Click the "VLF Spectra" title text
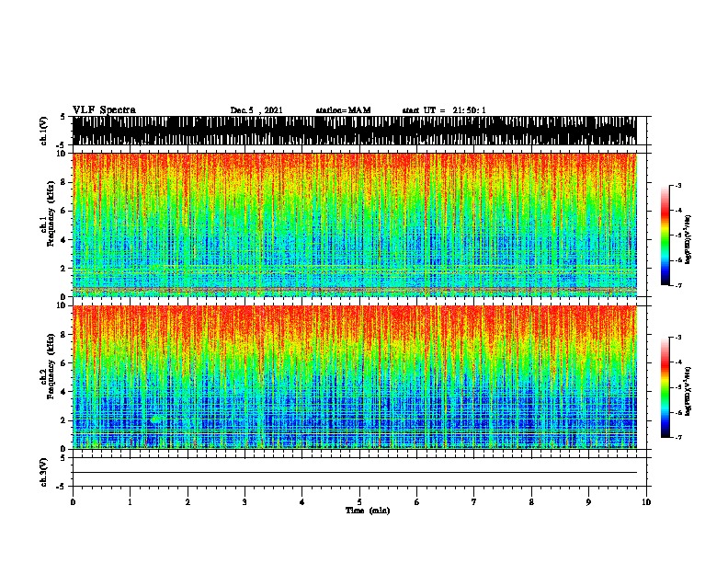This screenshot has width=728, height=563. pos(104,110)
